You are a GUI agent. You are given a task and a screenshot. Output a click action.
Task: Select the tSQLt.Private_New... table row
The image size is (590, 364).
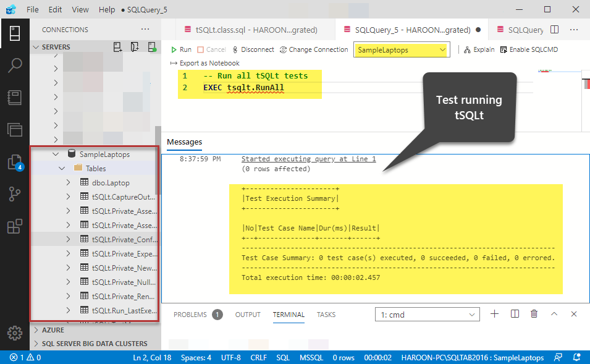(95, 268)
